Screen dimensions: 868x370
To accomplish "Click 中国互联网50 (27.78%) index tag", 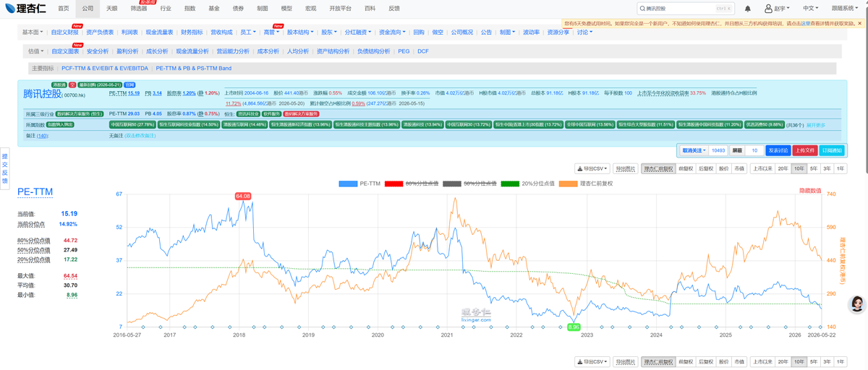I will click(x=133, y=125).
